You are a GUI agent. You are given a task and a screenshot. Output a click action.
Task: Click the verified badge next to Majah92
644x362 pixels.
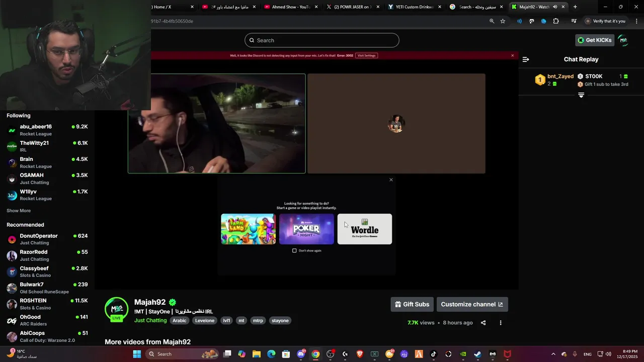[x=173, y=302]
